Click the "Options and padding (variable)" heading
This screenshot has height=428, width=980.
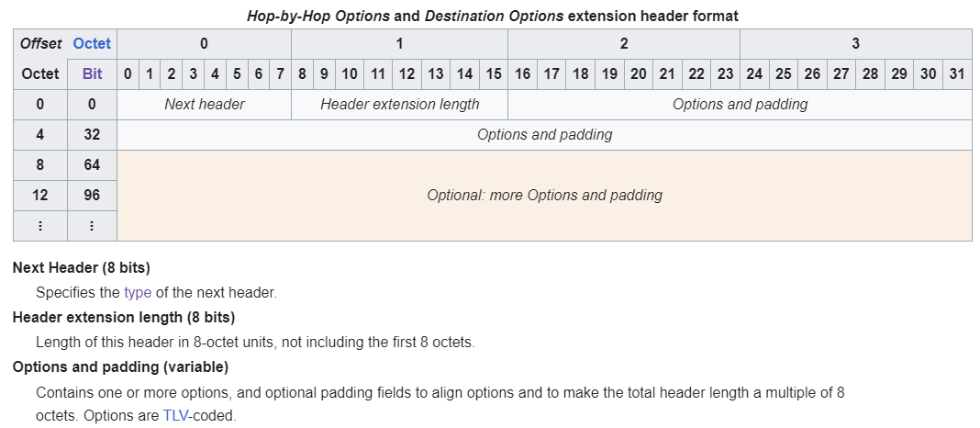point(120,366)
